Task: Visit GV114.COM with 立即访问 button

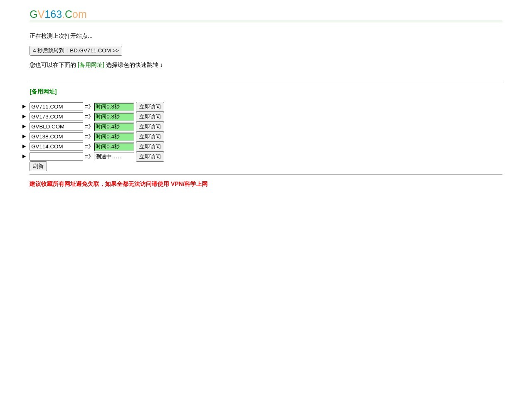Action: (x=150, y=147)
